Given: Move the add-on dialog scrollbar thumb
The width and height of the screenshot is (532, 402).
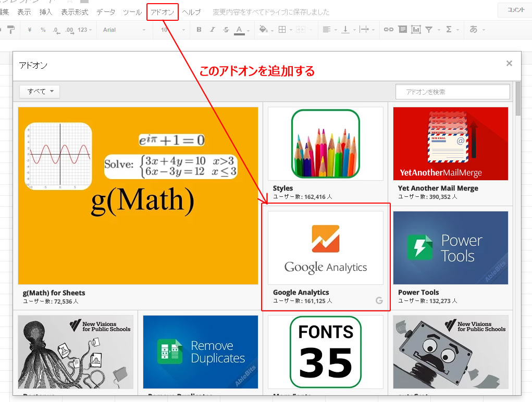Looking at the screenshot, I should point(518,99).
